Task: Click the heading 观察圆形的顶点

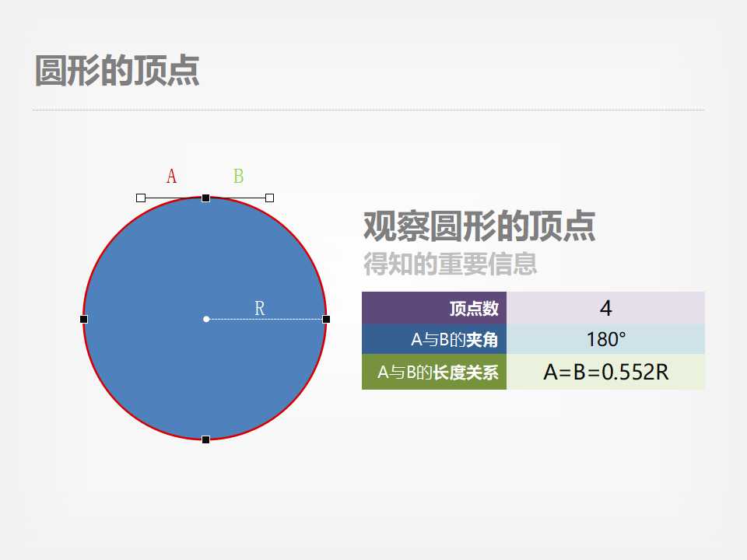Action: (x=477, y=226)
